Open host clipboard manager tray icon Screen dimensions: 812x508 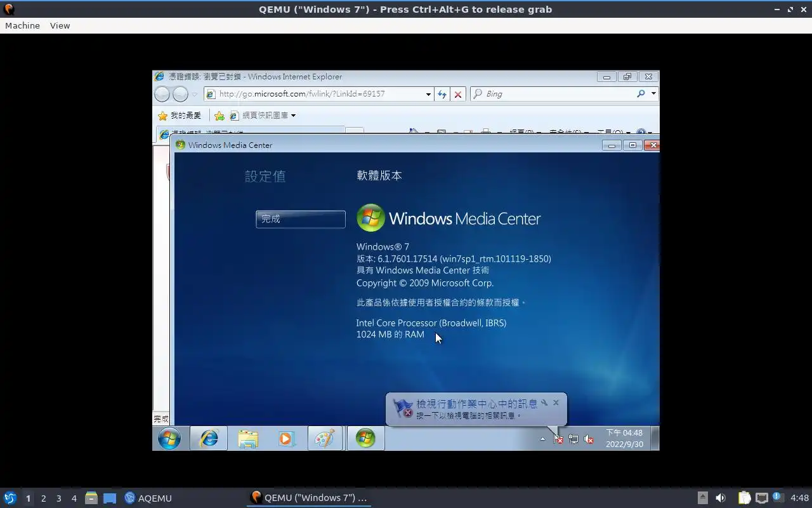point(744,498)
